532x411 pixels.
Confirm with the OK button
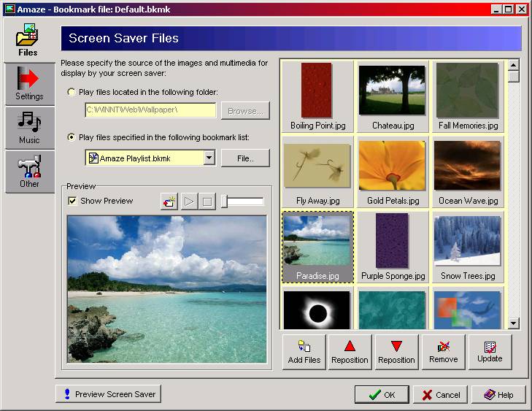[382, 395]
